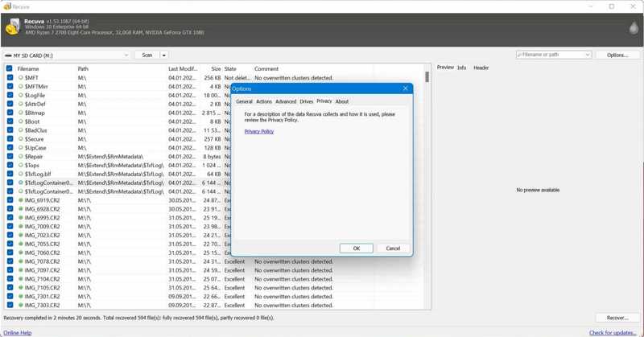The image size is (644, 337).
Task: Click the Recuva title bar app icon
Action: click(x=7, y=6)
